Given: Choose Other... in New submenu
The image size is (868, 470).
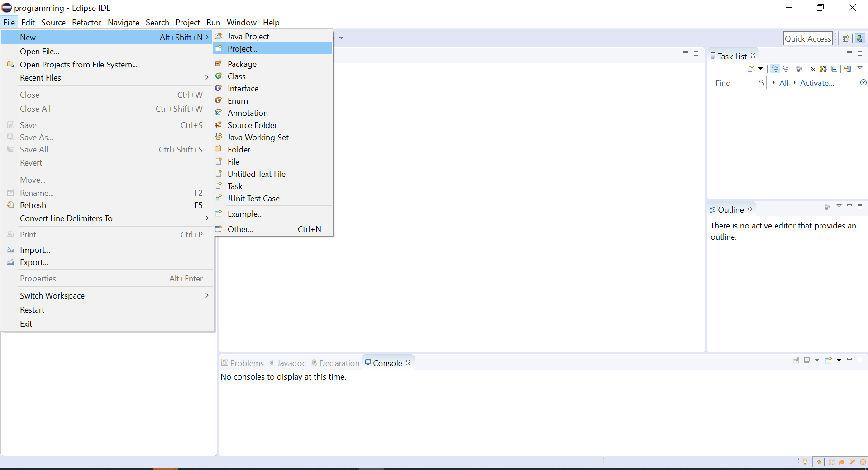Looking at the screenshot, I should [273, 229].
